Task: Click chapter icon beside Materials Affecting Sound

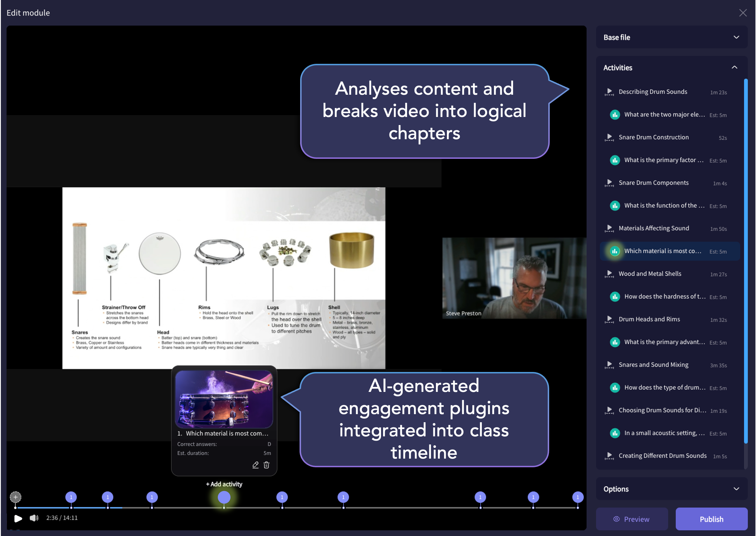Action: (x=609, y=228)
